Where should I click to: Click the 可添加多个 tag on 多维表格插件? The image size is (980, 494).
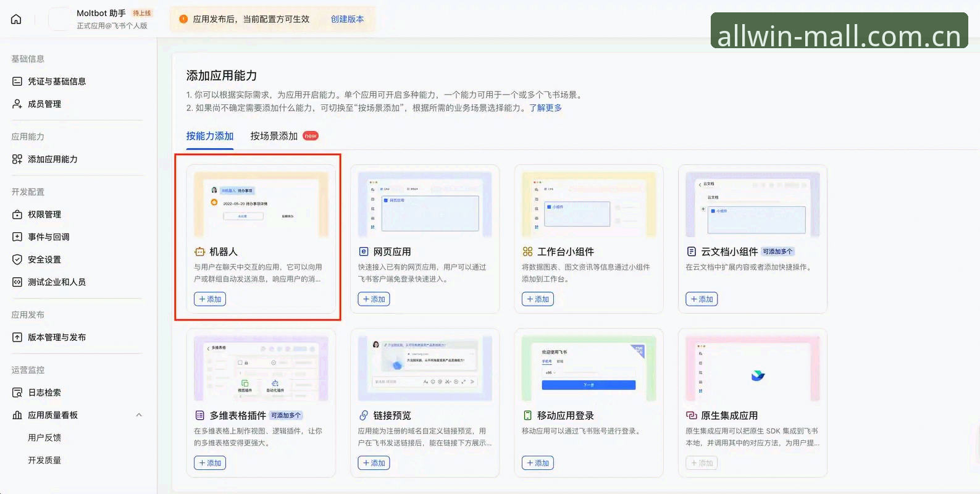tap(287, 416)
